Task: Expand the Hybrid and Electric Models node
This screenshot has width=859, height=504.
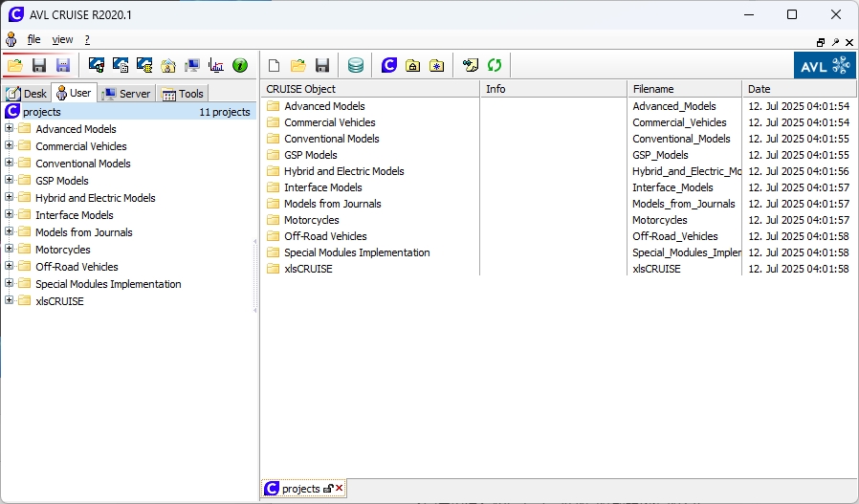Action: [10, 198]
